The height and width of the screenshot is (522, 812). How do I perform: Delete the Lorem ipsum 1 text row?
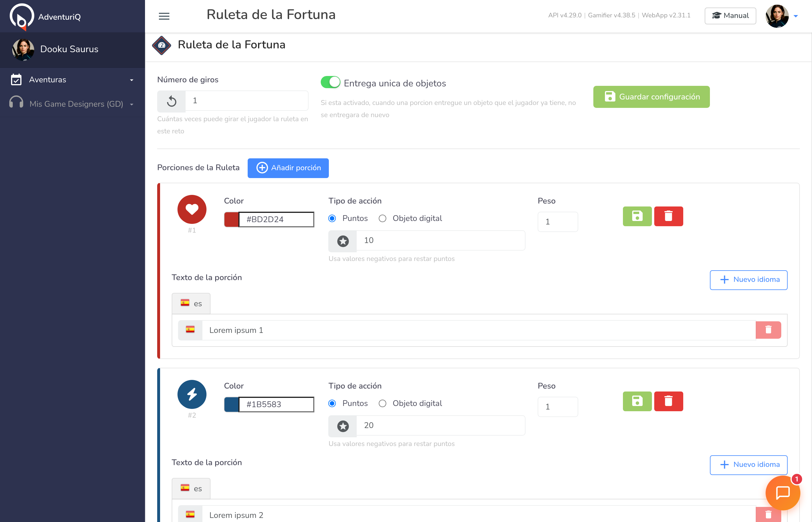768,330
